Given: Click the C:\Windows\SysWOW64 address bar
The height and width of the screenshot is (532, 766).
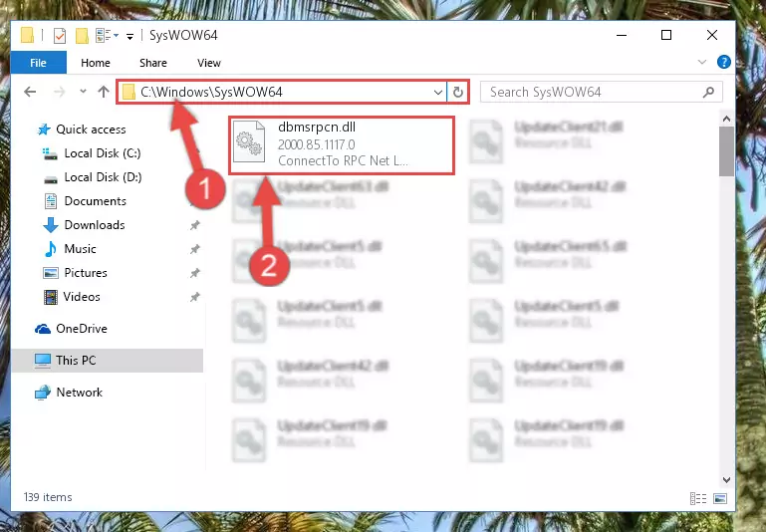Looking at the screenshot, I should click(281, 92).
